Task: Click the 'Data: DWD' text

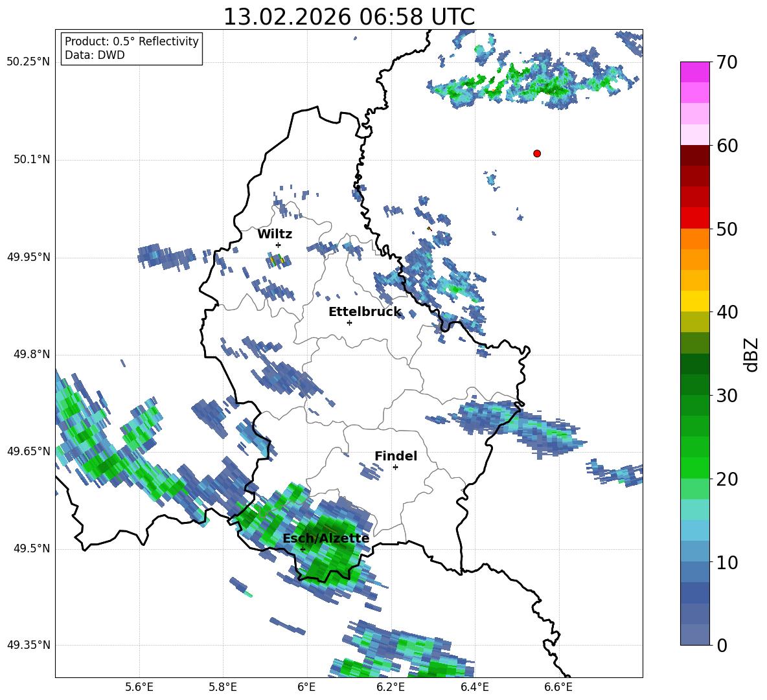Action: (x=95, y=55)
